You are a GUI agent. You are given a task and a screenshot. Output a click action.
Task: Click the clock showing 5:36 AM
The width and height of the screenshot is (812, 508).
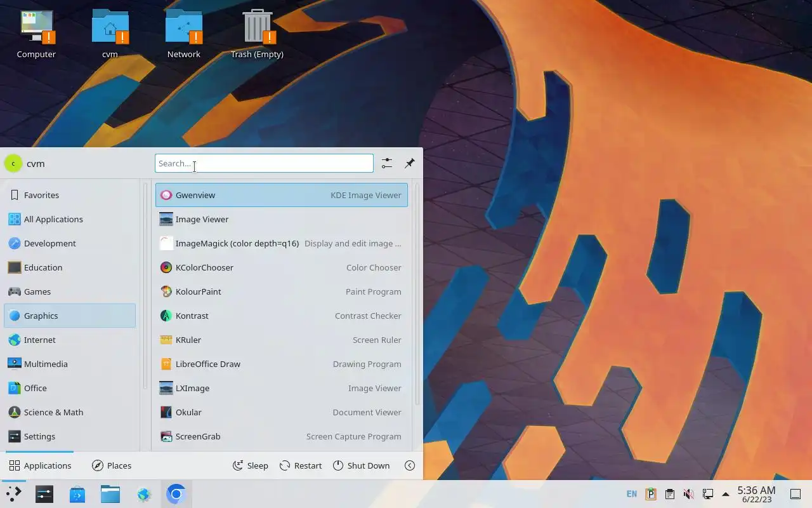(x=756, y=494)
